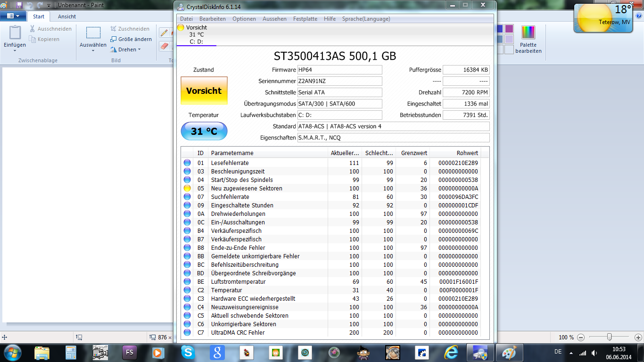Open the Windows Start menu orb
Image resolution: width=644 pixels, height=362 pixels.
pyautogui.click(x=12, y=352)
